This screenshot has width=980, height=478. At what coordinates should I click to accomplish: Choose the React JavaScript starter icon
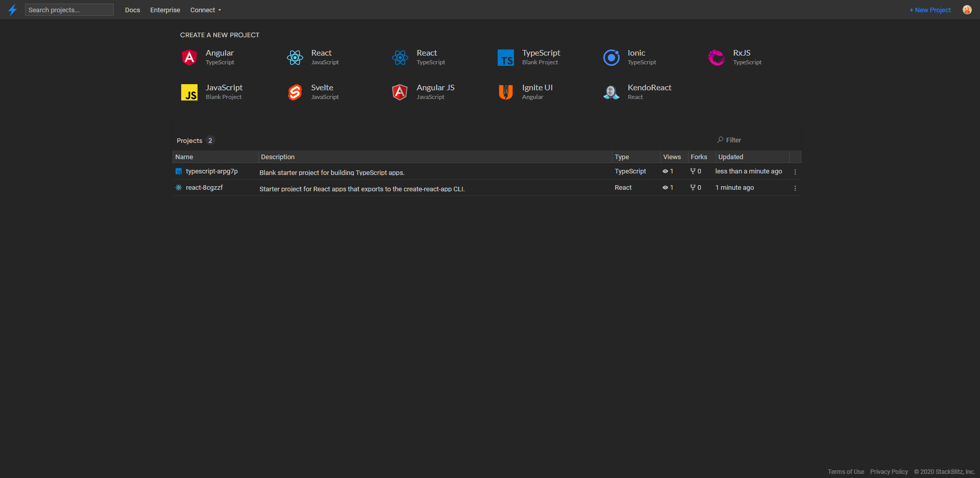295,58
